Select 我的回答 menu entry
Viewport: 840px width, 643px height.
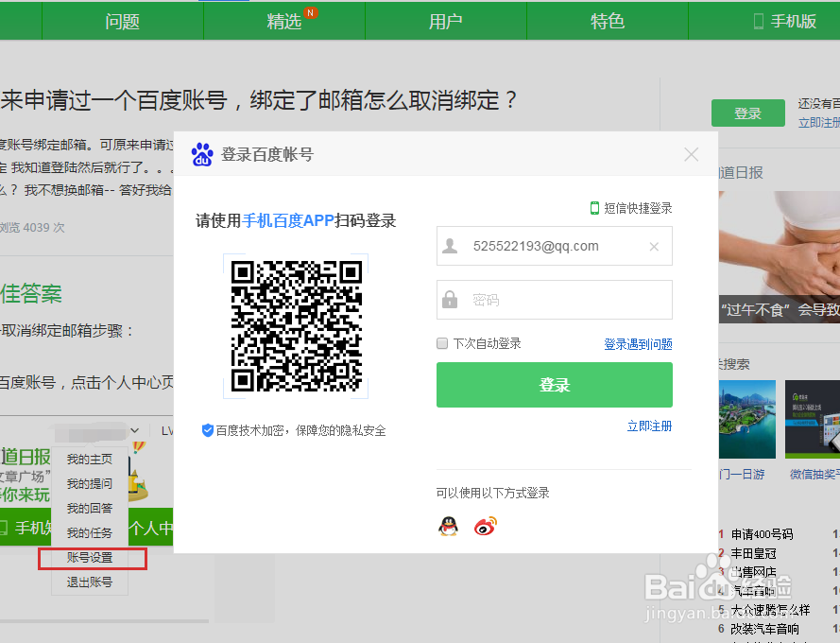pyautogui.click(x=90, y=509)
